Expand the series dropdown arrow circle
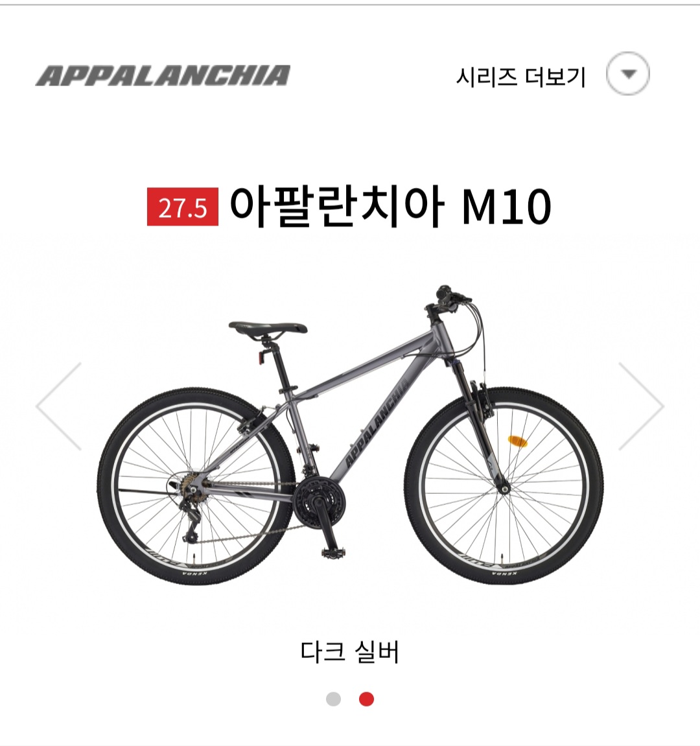 (627, 74)
